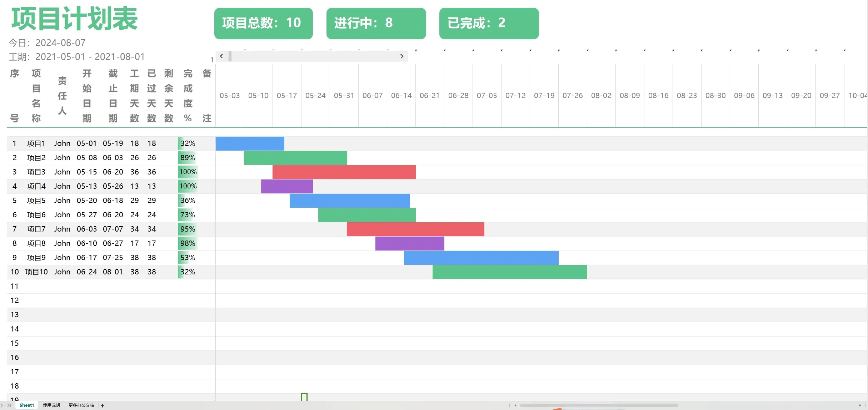
Task: Click the blue Gantt bar for 项目5
Action: (x=350, y=201)
